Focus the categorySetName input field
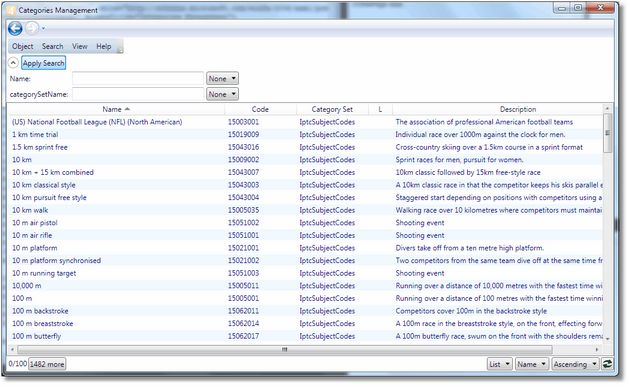Image resolution: width=628 pixels, height=385 pixels. click(x=138, y=94)
